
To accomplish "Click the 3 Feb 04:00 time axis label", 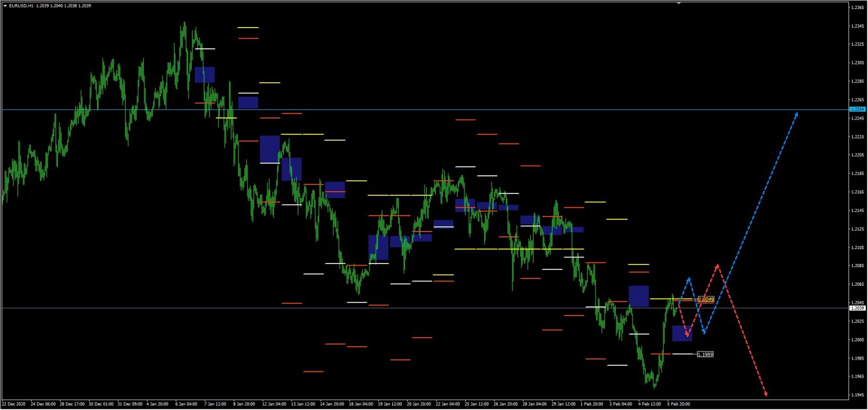I will pyautogui.click(x=621, y=404).
